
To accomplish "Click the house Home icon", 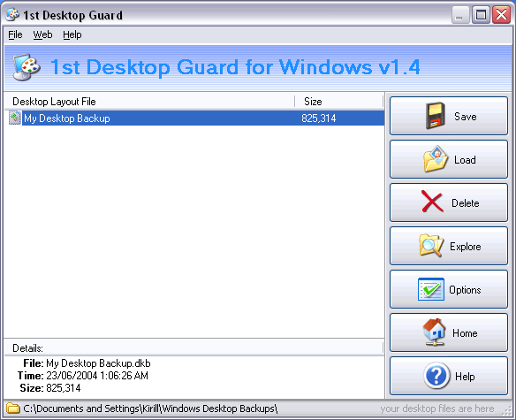I will pos(434,332).
